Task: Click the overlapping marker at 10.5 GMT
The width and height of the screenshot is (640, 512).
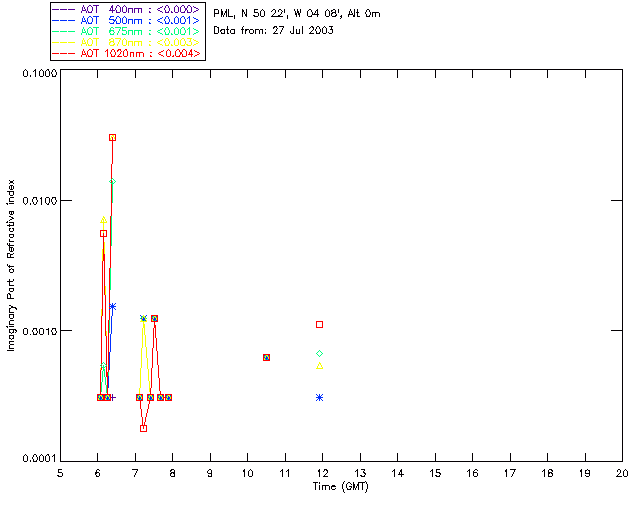Action: pos(267,357)
